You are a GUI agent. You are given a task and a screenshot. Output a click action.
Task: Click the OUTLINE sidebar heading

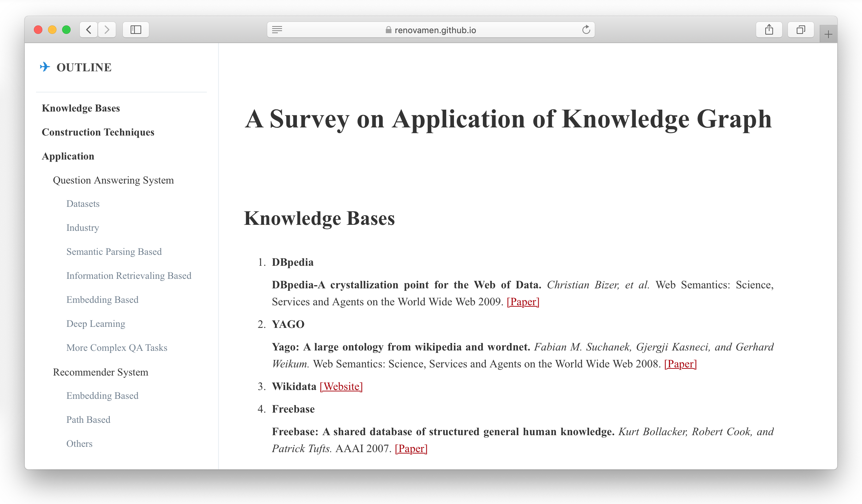(84, 67)
